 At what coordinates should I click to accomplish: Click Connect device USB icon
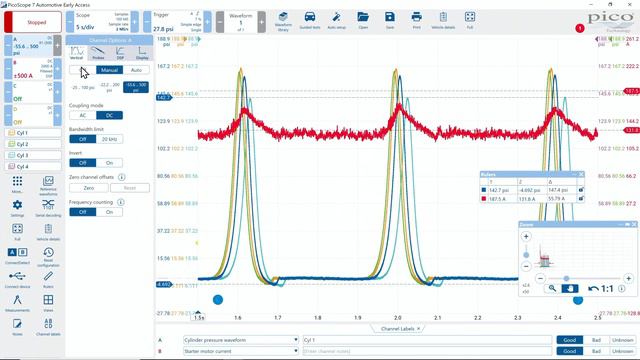[17, 280]
